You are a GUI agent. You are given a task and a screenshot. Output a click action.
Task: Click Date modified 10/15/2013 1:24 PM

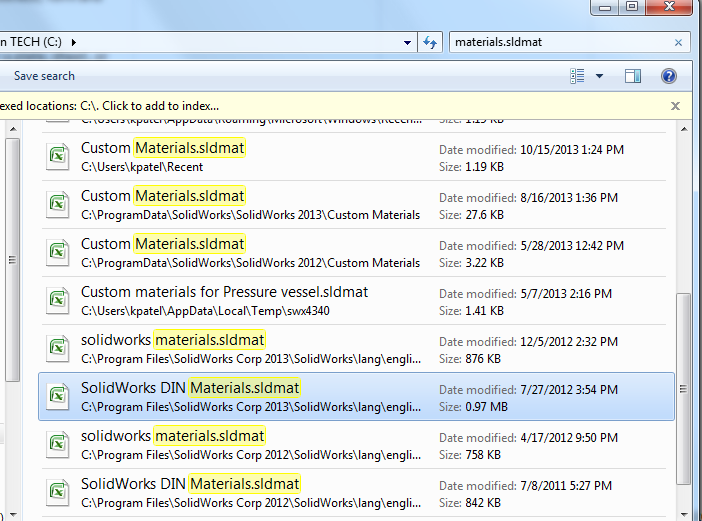coord(531,150)
